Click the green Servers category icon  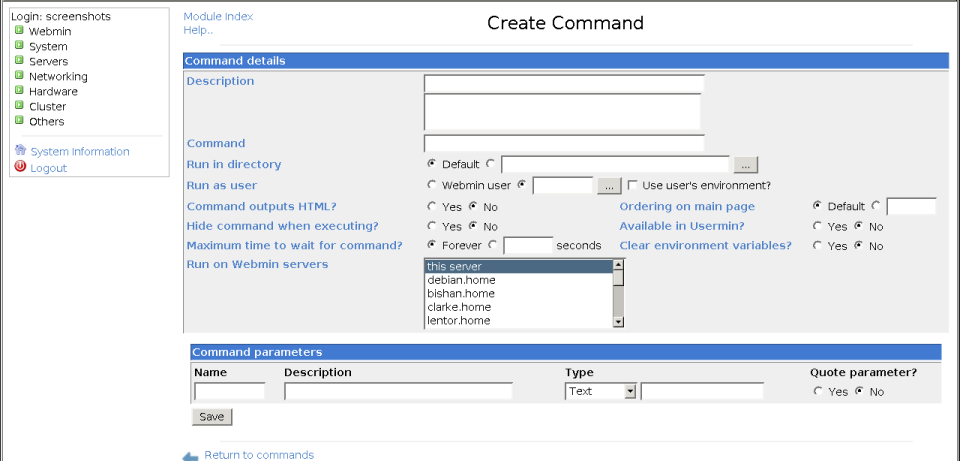click(19, 61)
